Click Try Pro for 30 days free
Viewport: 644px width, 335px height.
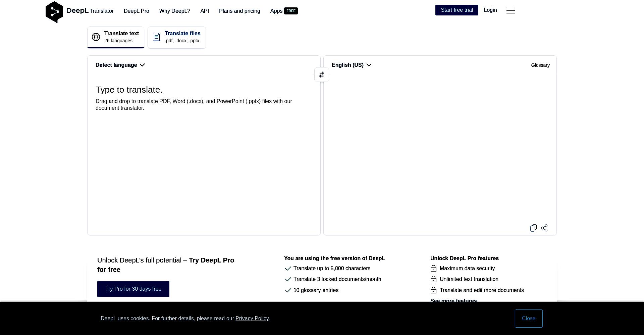pos(133,289)
